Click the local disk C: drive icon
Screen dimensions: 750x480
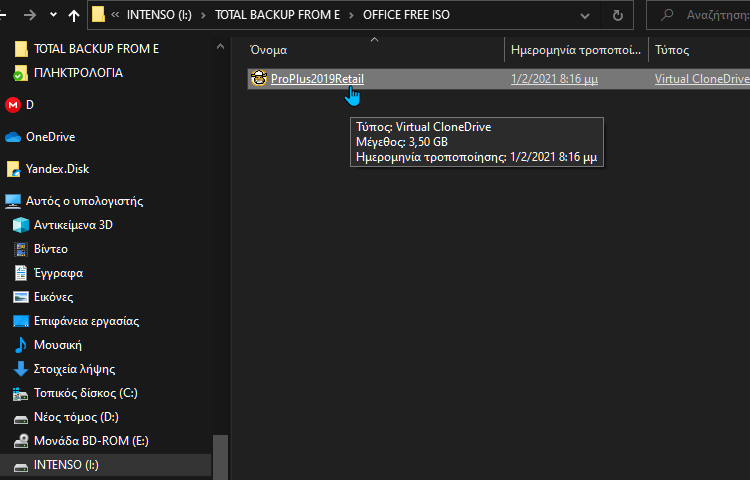21,393
